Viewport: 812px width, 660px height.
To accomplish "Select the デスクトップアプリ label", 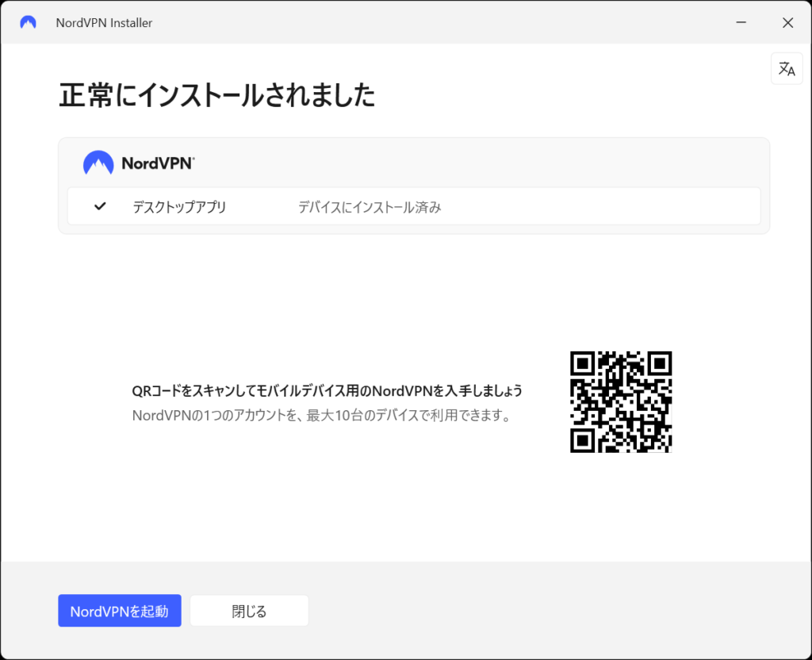I will click(179, 207).
